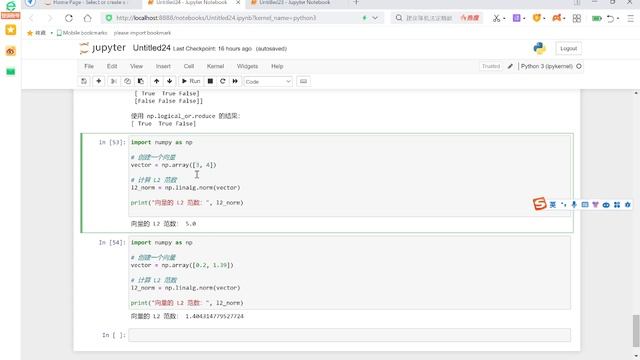Open the browser hamburger menu

631,18
